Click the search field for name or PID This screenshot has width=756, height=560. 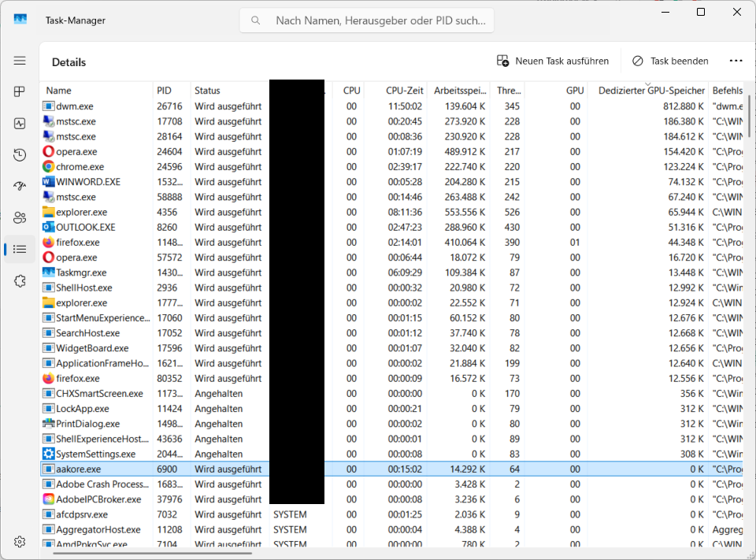click(x=367, y=20)
